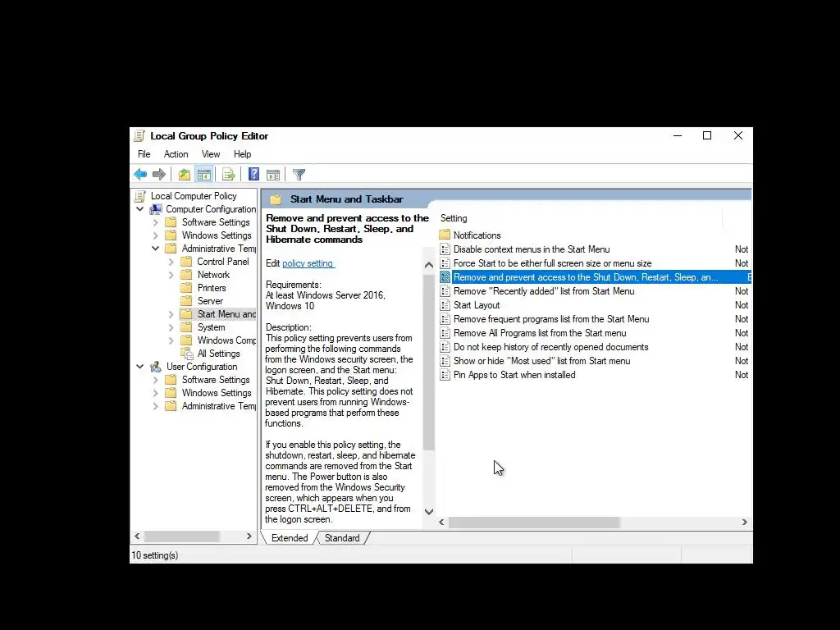Screen dimensions: 840x630
Task: Expand Administrative Templates under User Configuration
Action: pyautogui.click(x=155, y=406)
